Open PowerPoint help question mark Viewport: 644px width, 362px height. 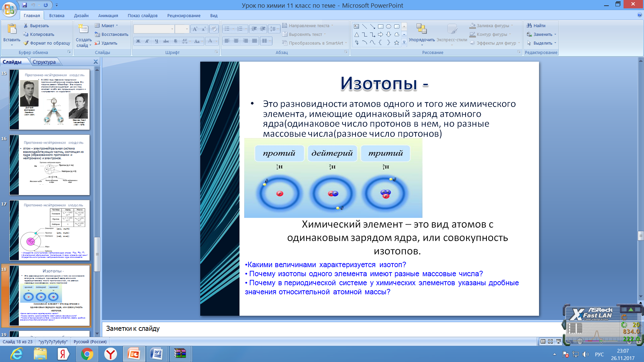pos(639,15)
